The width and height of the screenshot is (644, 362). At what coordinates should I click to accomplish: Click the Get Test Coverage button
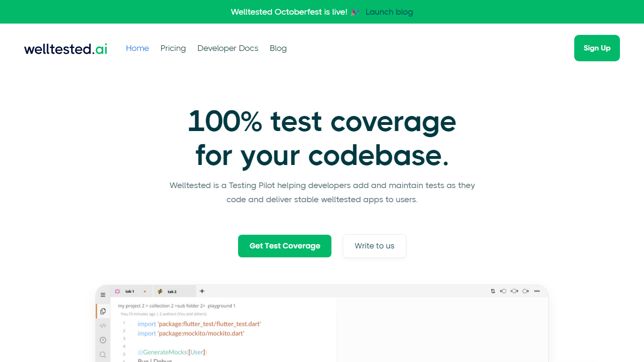(285, 246)
